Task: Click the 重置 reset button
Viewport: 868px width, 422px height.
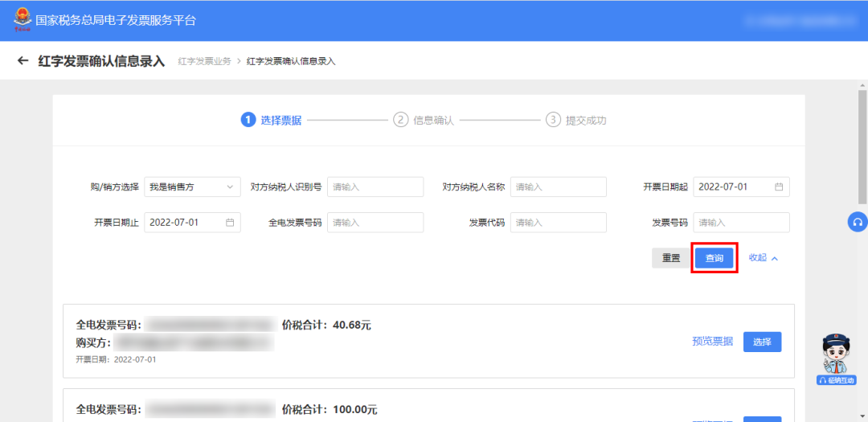Action: click(x=671, y=258)
